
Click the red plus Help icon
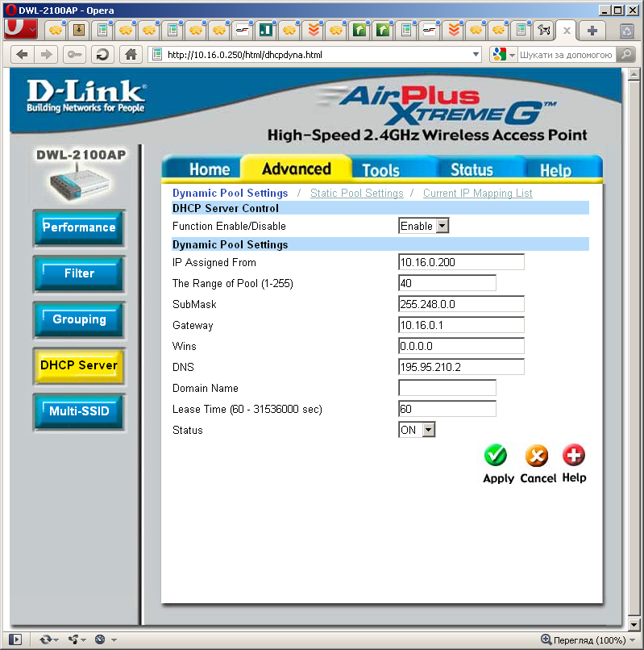pyautogui.click(x=574, y=455)
